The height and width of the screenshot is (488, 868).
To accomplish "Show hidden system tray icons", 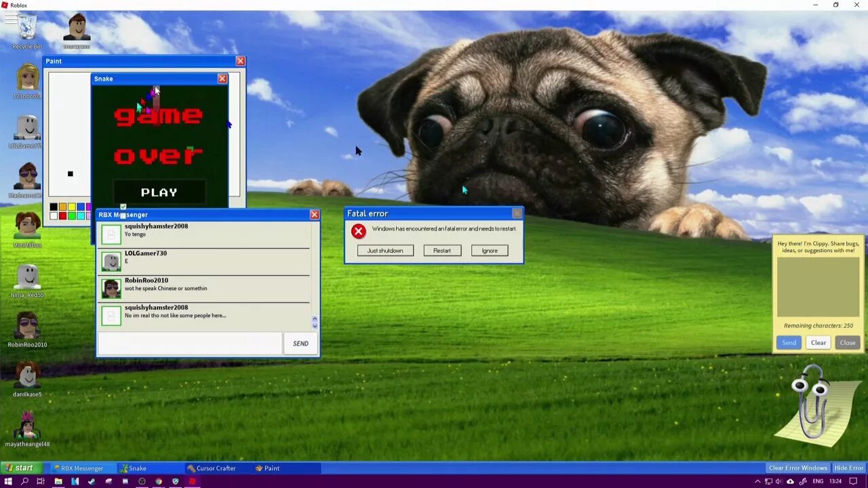I will [x=757, y=481].
